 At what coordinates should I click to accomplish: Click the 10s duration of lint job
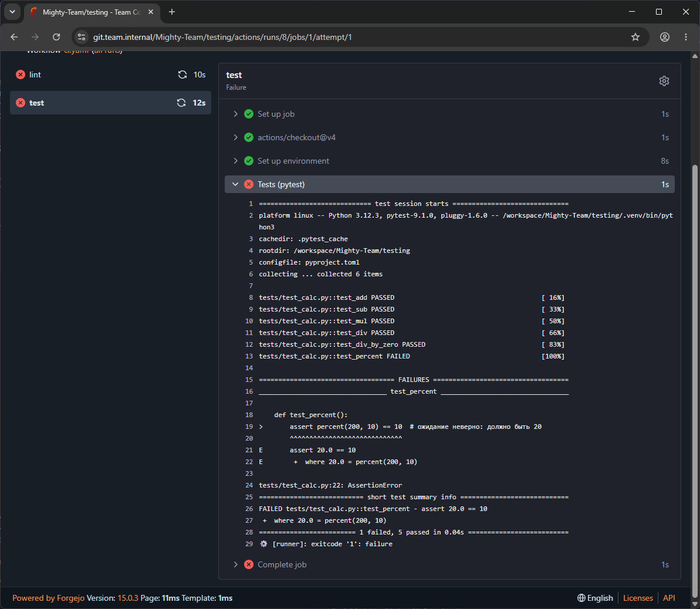click(x=199, y=75)
